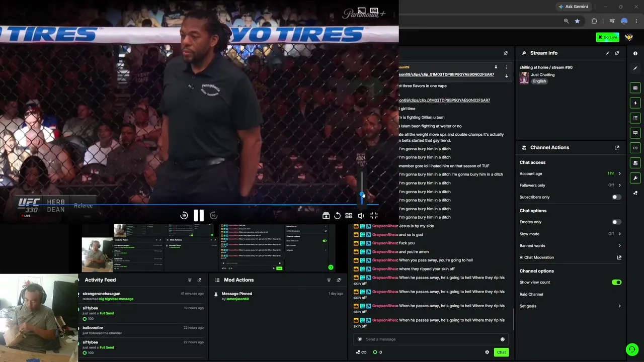Click the English language tag
This screenshot has width=644, height=362.
(x=539, y=81)
